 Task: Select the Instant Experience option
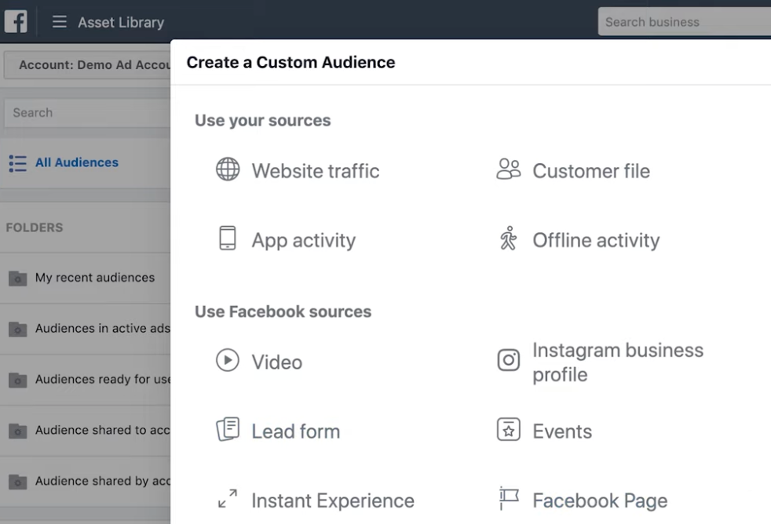point(333,501)
